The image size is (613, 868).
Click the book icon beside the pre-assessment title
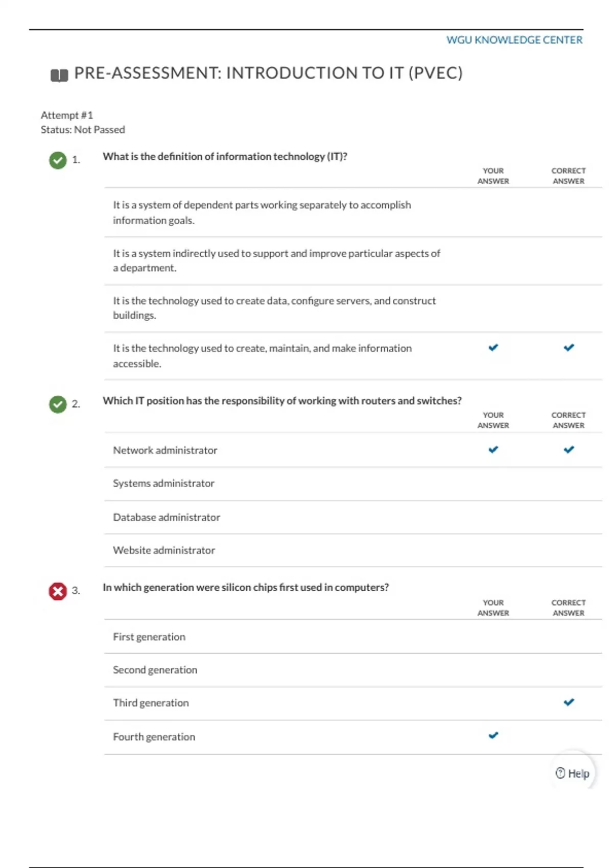pos(59,75)
